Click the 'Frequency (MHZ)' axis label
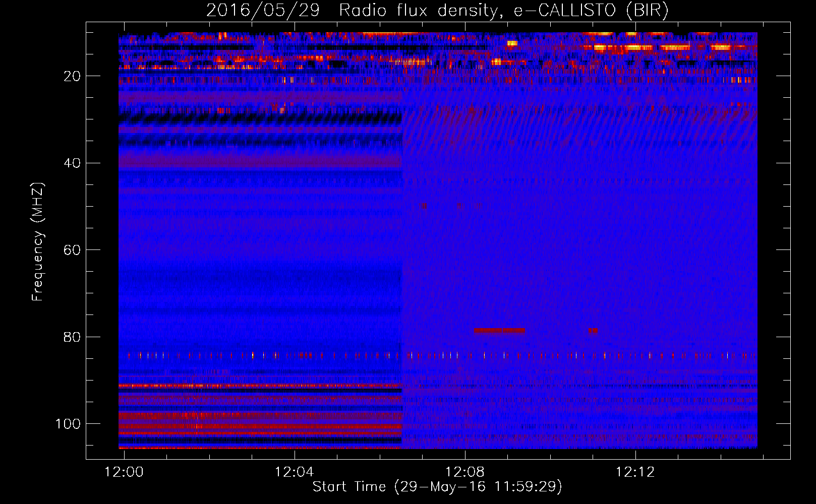 (x=38, y=242)
